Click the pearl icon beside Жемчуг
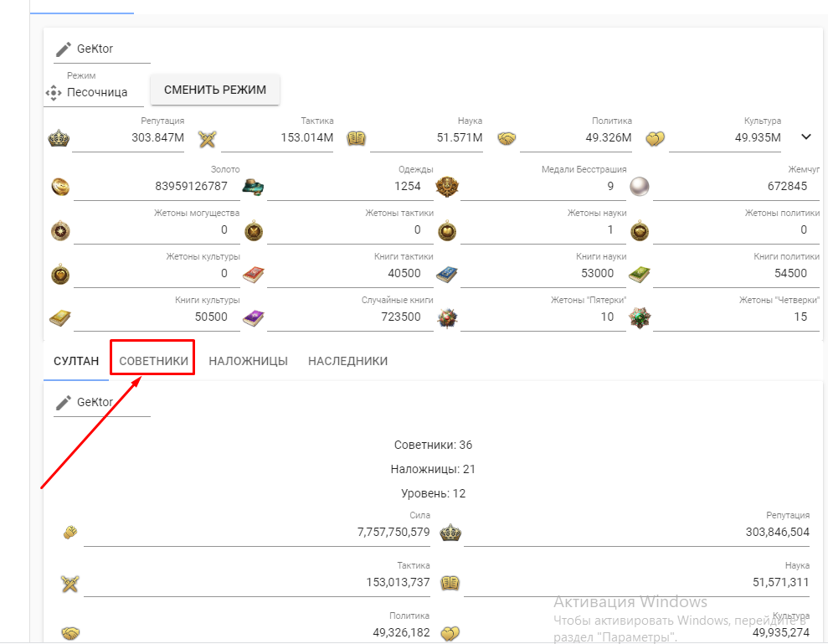Viewport: 828px width, 644px height. [x=640, y=187]
